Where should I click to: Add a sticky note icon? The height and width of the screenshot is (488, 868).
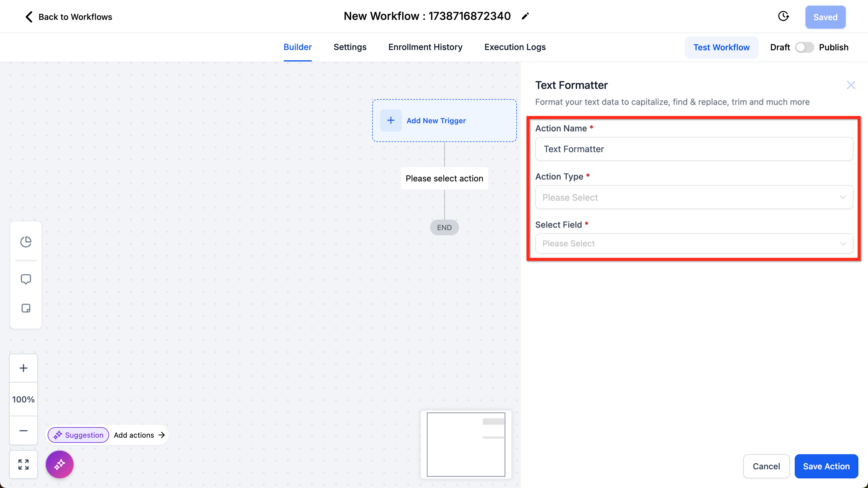[x=26, y=308]
